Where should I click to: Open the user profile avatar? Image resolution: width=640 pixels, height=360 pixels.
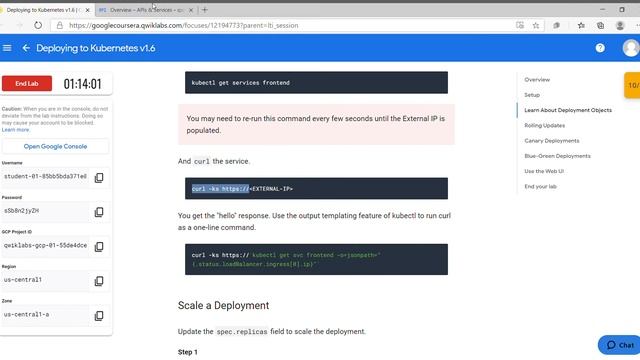[631, 48]
